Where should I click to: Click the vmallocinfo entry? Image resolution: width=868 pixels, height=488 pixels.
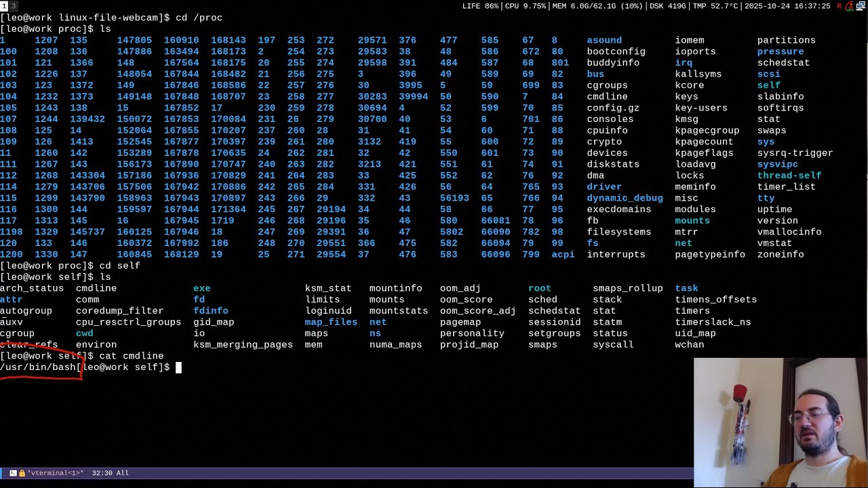(x=789, y=232)
